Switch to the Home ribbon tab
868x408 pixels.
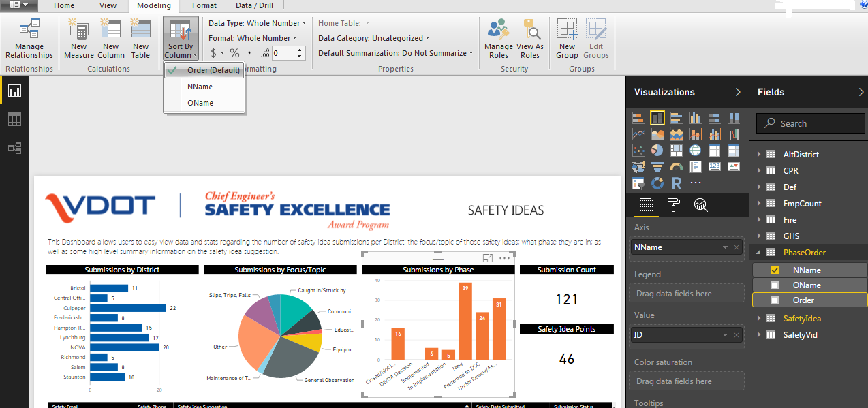coord(64,5)
